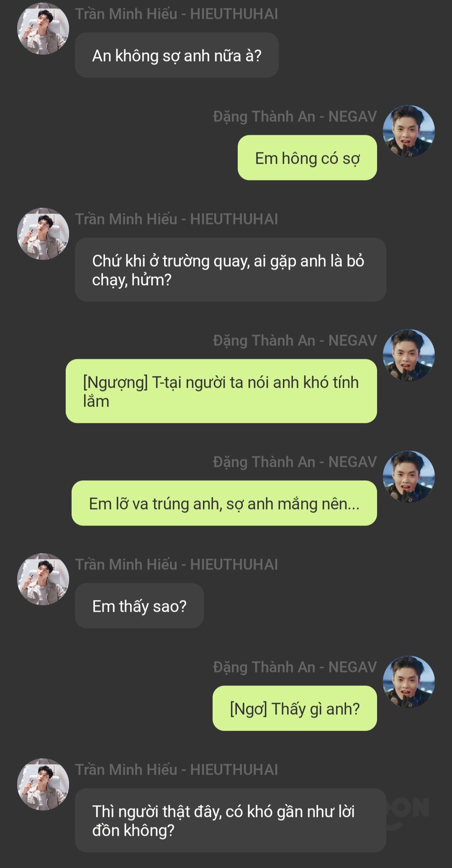Tap HIEUTHUHAI avatar beside 'Thì người thật đây' message

[x=43, y=784]
